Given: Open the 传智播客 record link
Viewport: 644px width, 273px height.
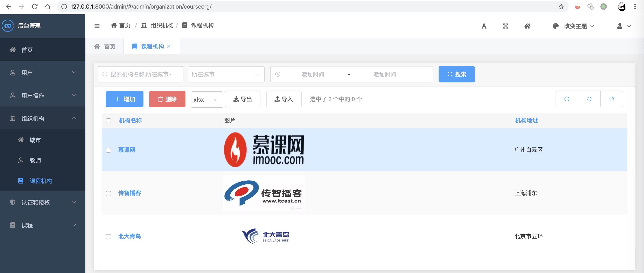Looking at the screenshot, I should (x=129, y=193).
